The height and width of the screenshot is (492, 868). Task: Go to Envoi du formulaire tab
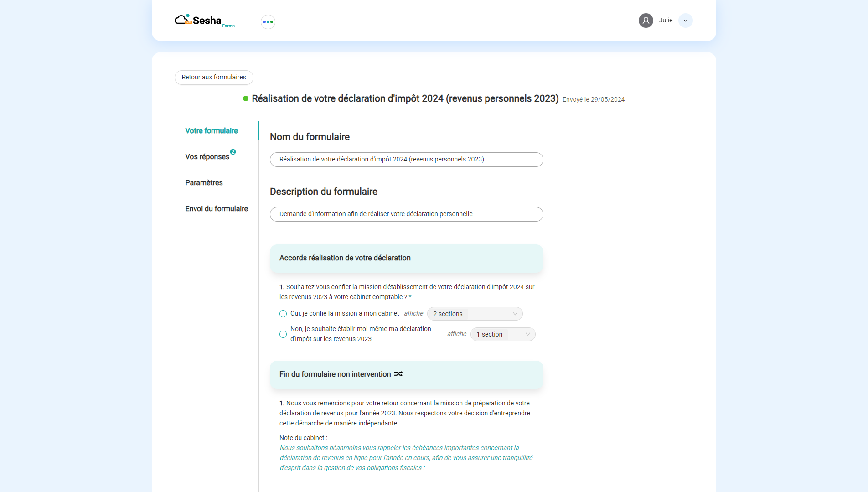pos(217,209)
